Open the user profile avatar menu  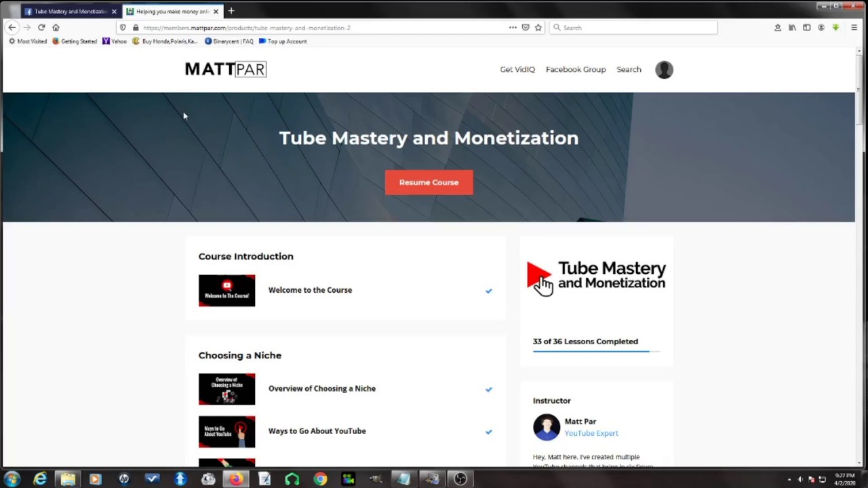pos(664,69)
